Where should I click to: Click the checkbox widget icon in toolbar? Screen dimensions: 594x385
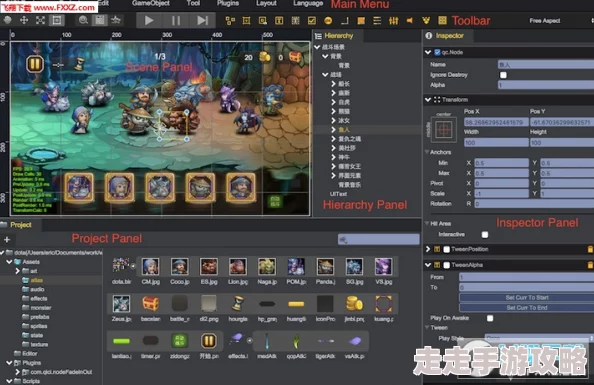(312, 20)
